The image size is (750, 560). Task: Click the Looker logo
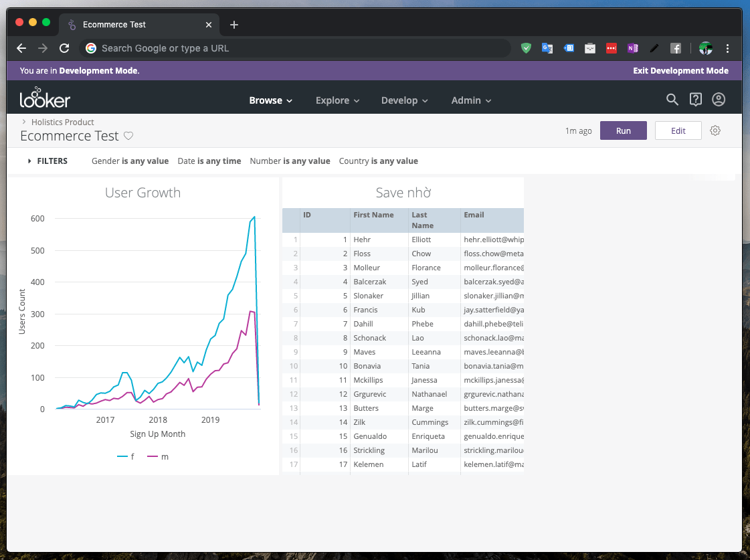(45, 98)
